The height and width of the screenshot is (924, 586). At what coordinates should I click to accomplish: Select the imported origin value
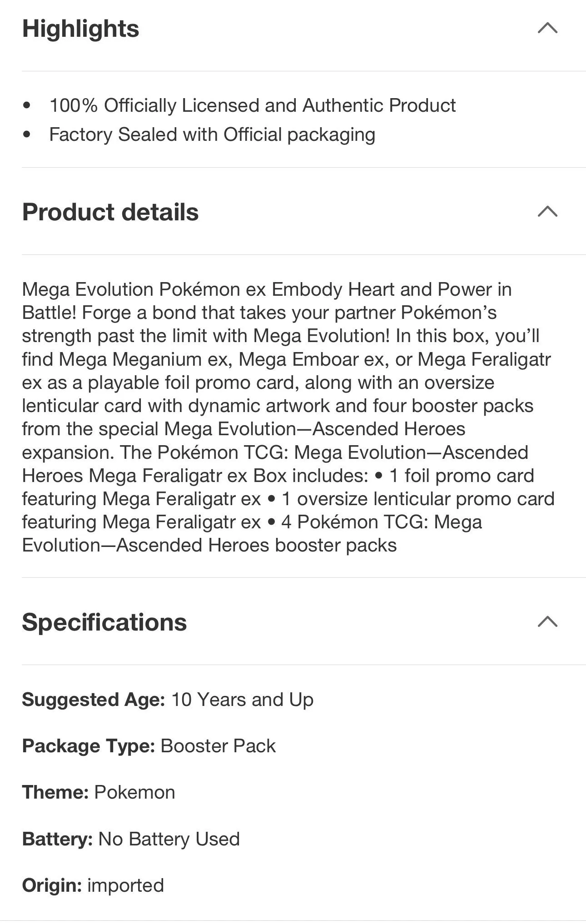coord(125,885)
